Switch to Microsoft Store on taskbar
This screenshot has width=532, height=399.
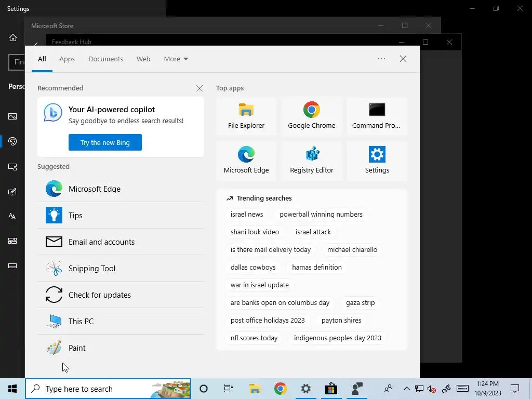click(x=331, y=389)
